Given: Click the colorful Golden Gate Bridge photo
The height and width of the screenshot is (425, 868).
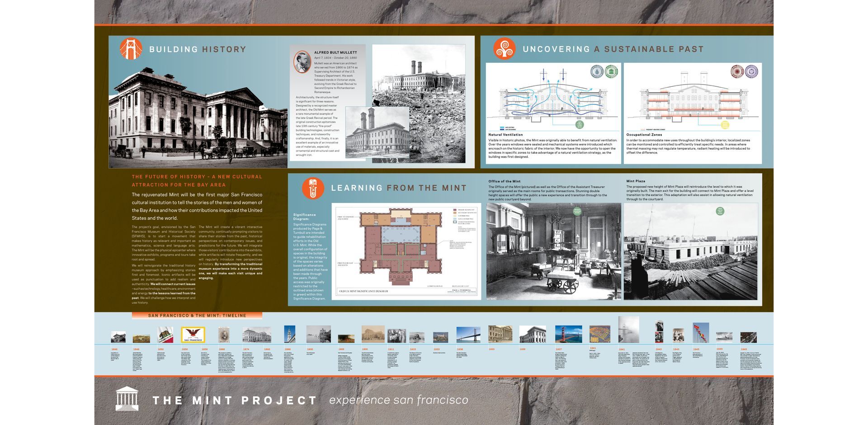Looking at the screenshot, I should click(568, 335).
